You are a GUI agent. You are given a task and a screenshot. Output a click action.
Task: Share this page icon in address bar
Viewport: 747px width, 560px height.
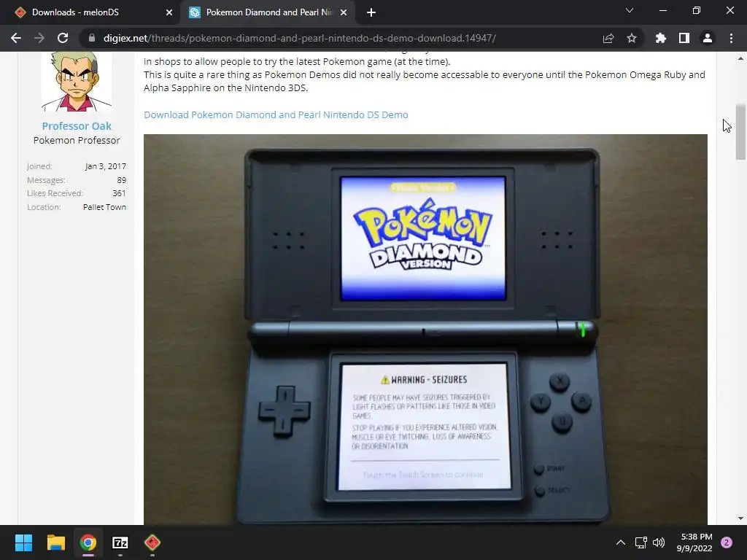tap(608, 38)
